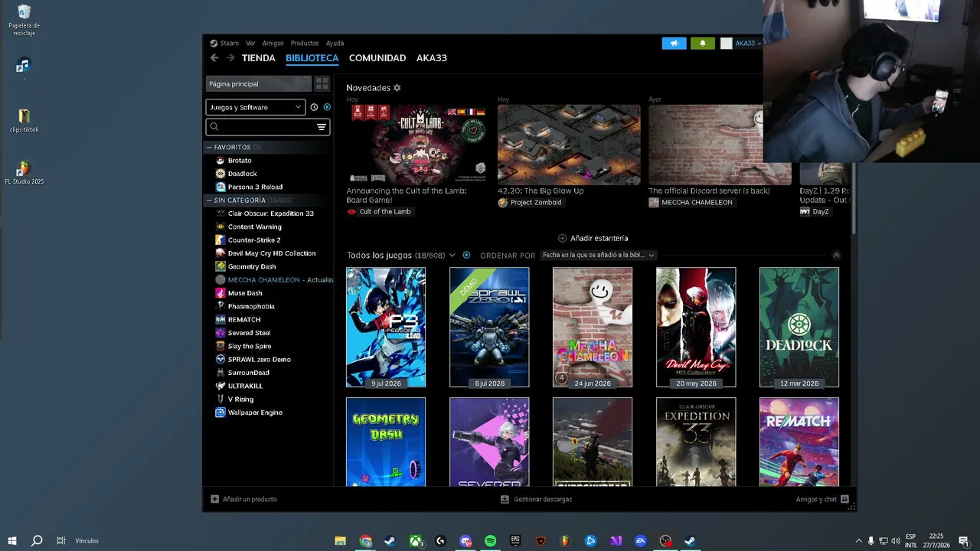Viewport: 980px width, 551px height.
Task: Select ULTRAKILL in the game list
Action: point(246,386)
